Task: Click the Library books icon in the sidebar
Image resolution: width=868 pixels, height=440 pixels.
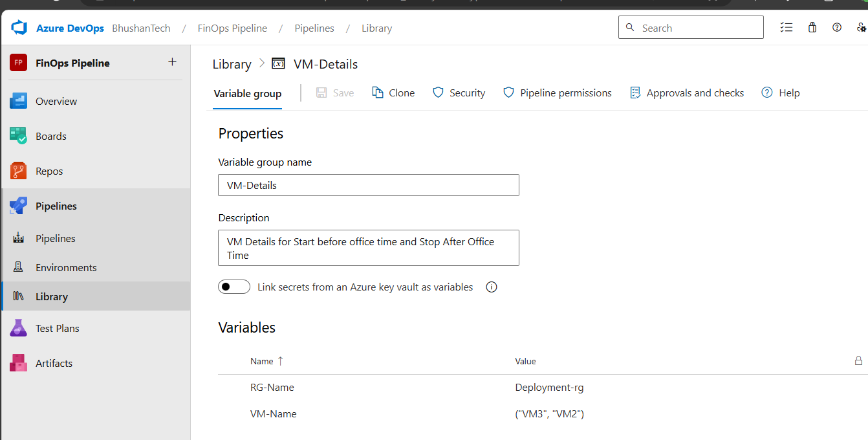Action: [x=18, y=296]
